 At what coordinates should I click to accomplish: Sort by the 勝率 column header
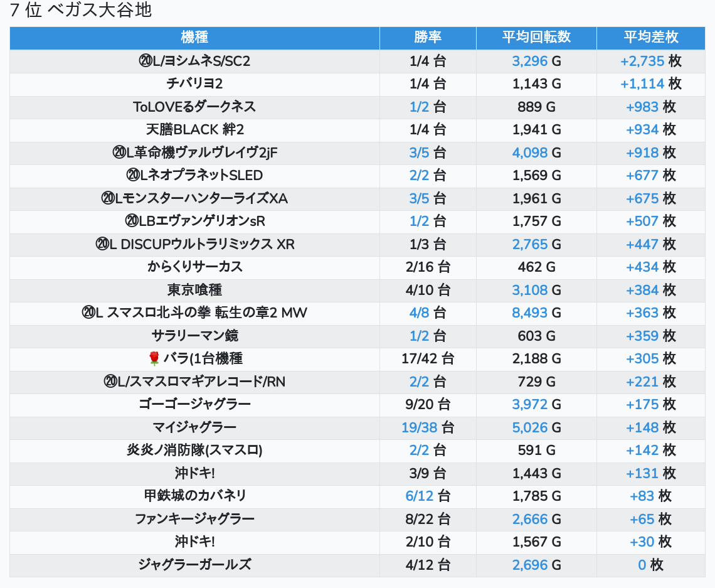coord(428,38)
